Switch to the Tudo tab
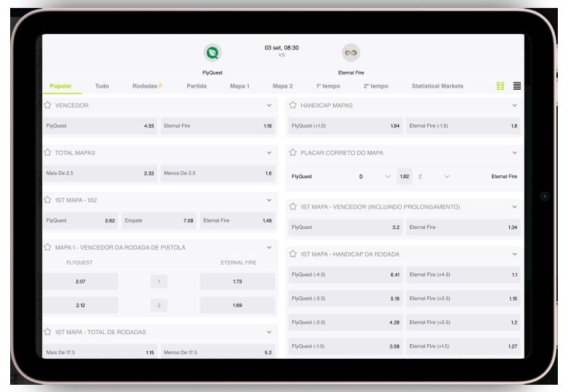 point(102,86)
